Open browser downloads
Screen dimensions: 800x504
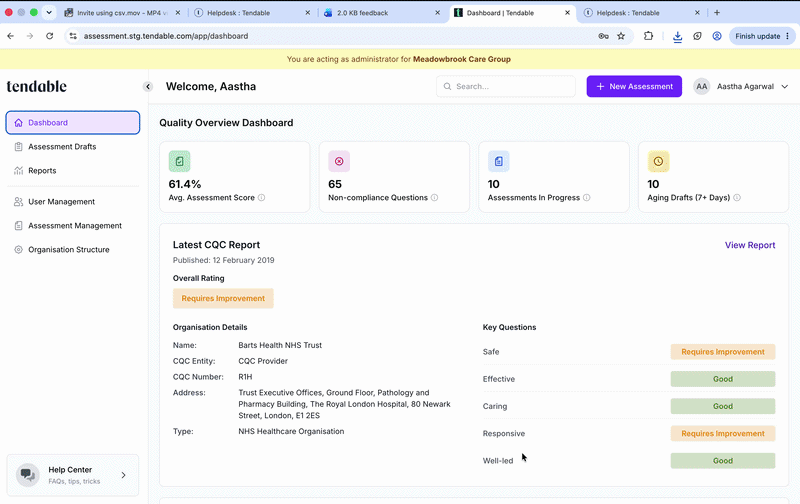pyautogui.click(x=678, y=36)
